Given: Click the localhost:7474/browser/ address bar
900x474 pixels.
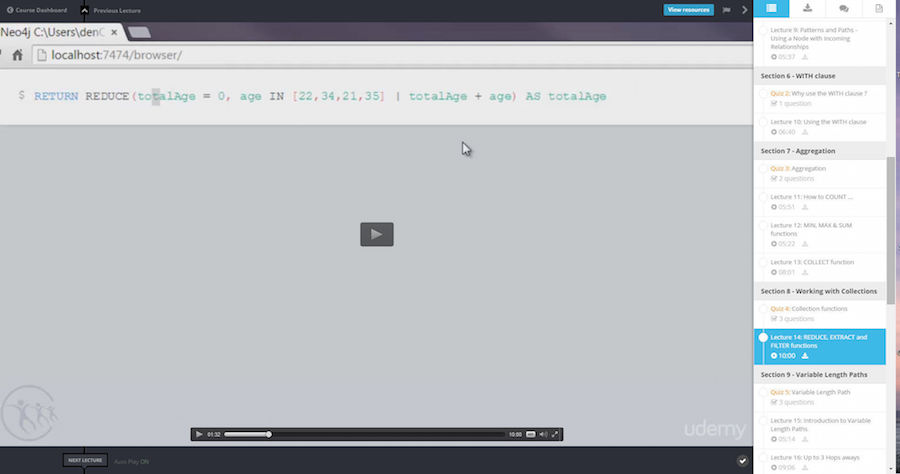Looking at the screenshot, I should (x=393, y=55).
